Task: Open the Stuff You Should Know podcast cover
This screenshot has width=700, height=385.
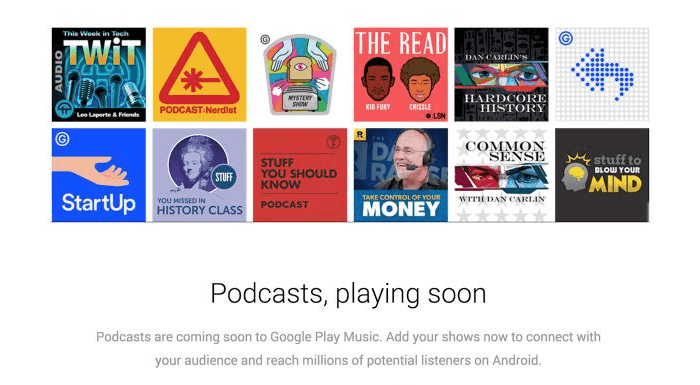Action: pyautogui.click(x=300, y=175)
